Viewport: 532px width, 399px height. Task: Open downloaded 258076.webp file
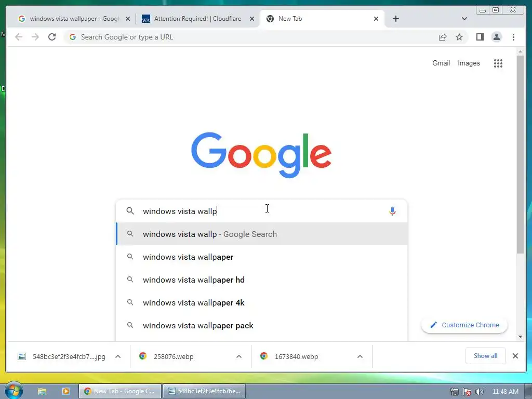(x=173, y=356)
